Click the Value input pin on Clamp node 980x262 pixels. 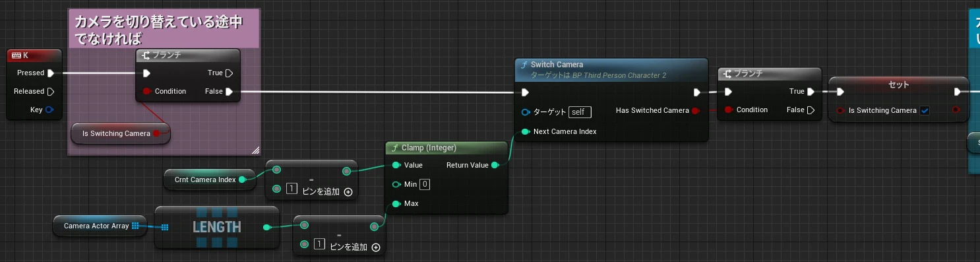coord(396,165)
